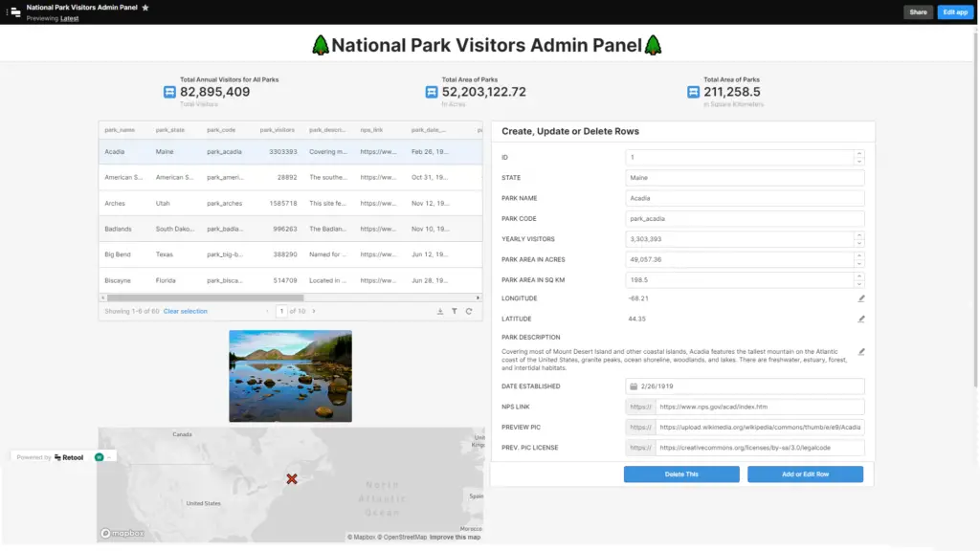This screenshot has height=551, width=980.
Task: Click the Park Name input field
Action: pyautogui.click(x=745, y=198)
